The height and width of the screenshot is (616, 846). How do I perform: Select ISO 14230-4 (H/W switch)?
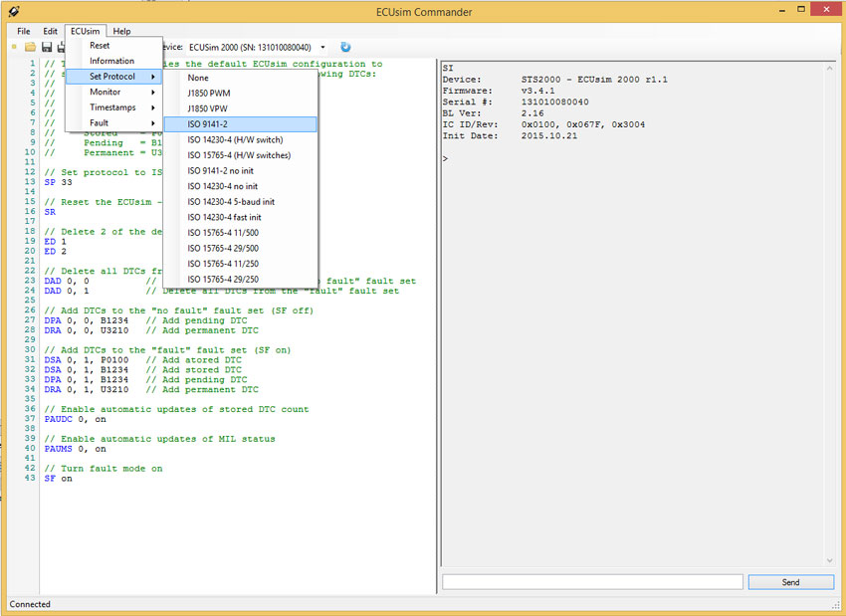click(x=240, y=139)
